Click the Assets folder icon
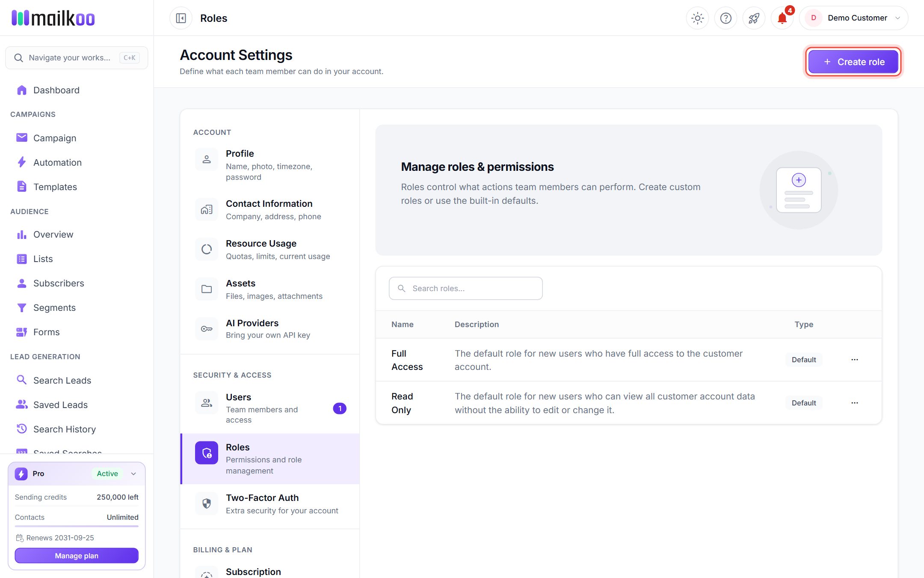Viewport: 924px width, 578px height. point(207,289)
